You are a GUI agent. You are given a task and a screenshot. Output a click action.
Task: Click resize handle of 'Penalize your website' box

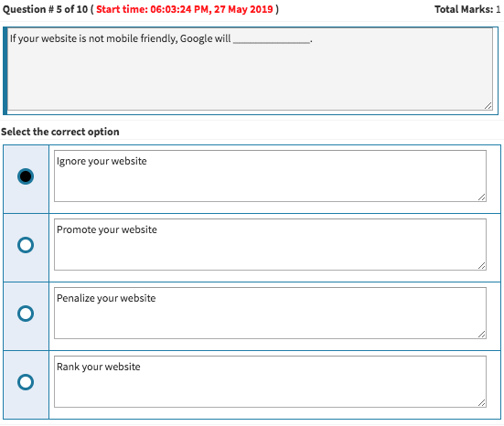[481, 334]
